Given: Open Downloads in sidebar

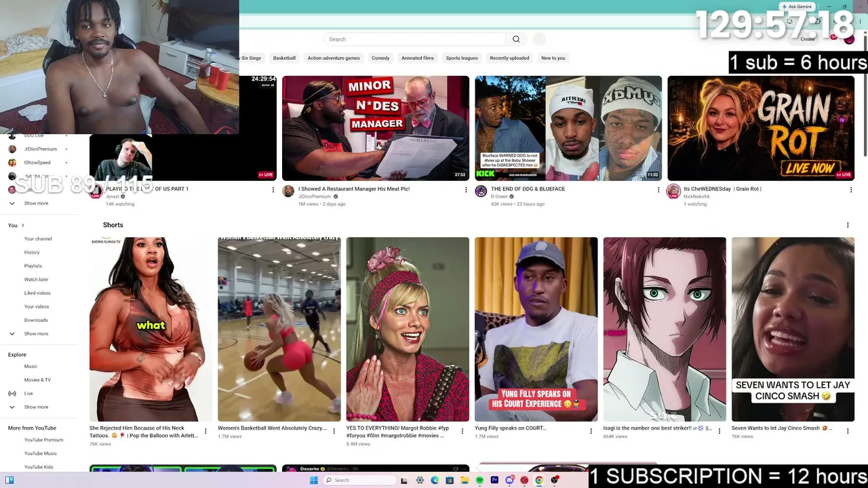Looking at the screenshot, I should click(36, 320).
